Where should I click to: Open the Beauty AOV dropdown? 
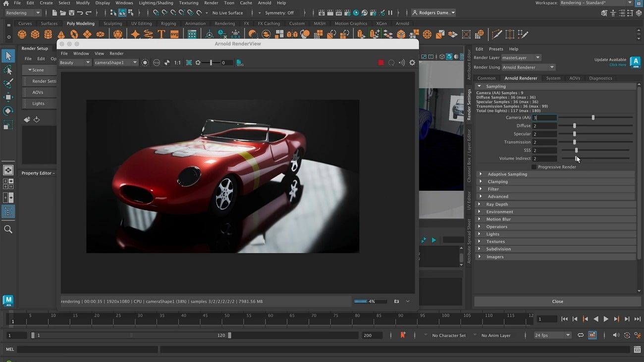(75, 62)
